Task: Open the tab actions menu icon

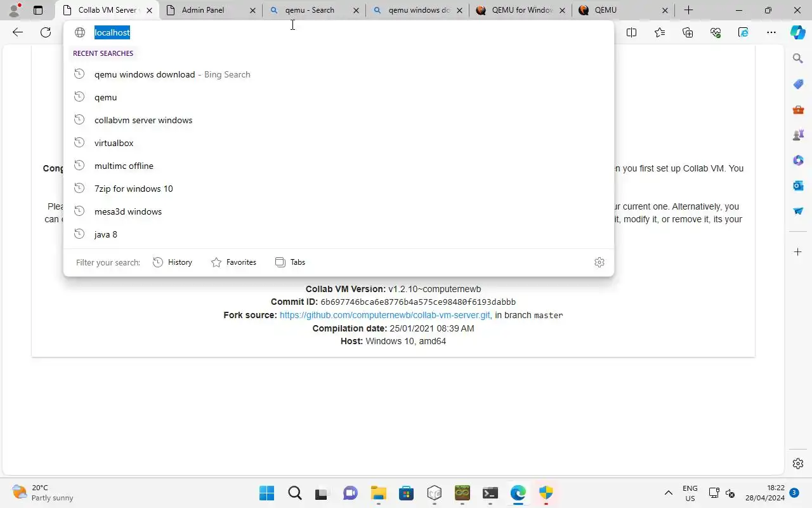Action: [38, 10]
